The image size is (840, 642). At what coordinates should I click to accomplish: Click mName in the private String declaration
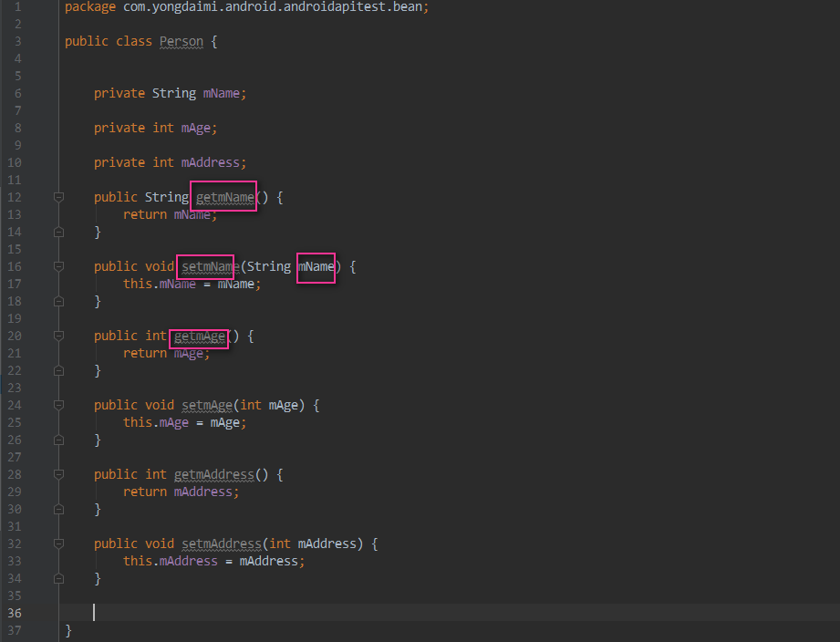(x=222, y=94)
